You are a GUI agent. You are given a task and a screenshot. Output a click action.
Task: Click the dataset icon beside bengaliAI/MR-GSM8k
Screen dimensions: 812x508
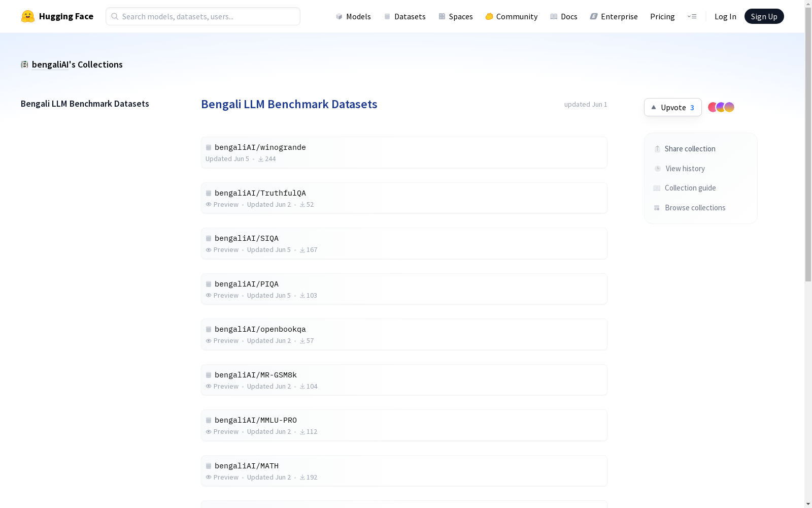[209, 375]
